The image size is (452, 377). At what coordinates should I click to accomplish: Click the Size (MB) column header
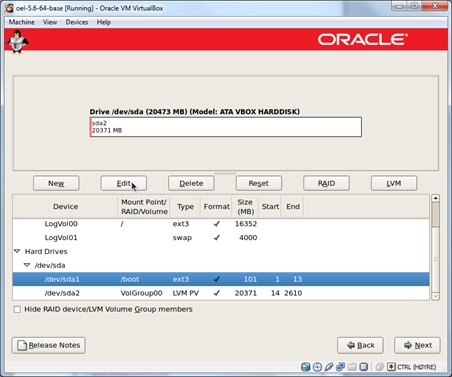pyautogui.click(x=245, y=207)
